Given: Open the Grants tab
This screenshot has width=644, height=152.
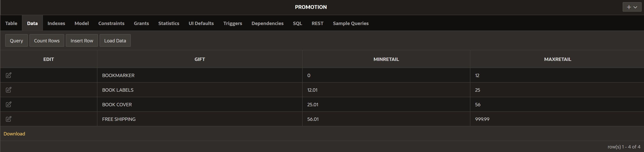Looking at the screenshot, I should click(x=141, y=23).
